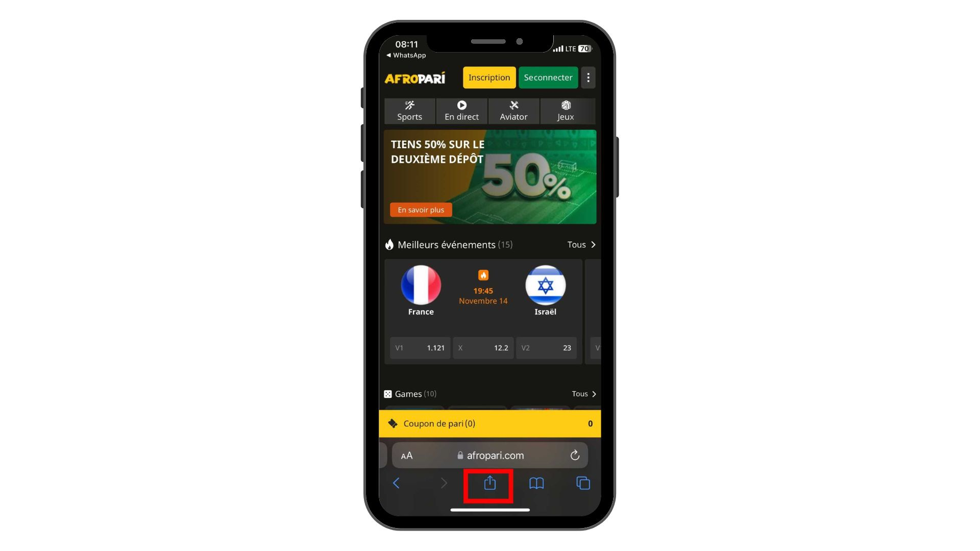This screenshot has width=980, height=551.
Task: Click the Seconnecter button
Action: pos(549,78)
